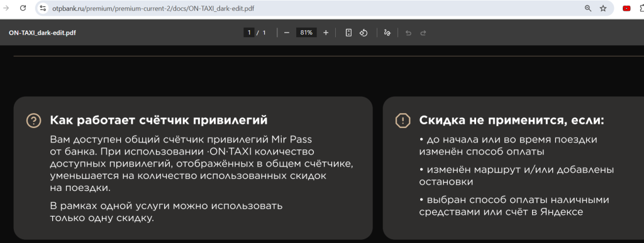Click the question mark icon beside счётчик heading
Image resolution: width=644 pixels, height=243 pixels.
(x=34, y=120)
